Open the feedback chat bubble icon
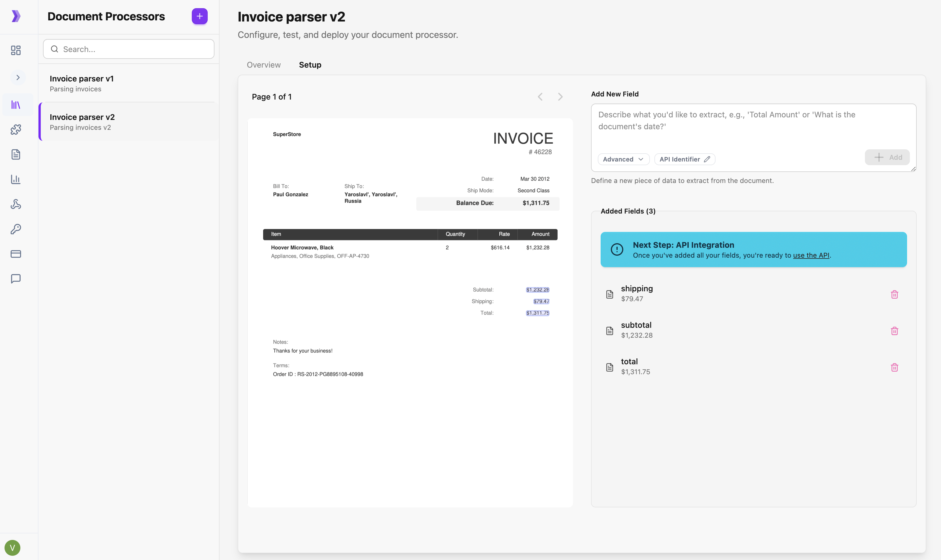The height and width of the screenshot is (560, 941). pyautogui.click(x=16, y=279)
